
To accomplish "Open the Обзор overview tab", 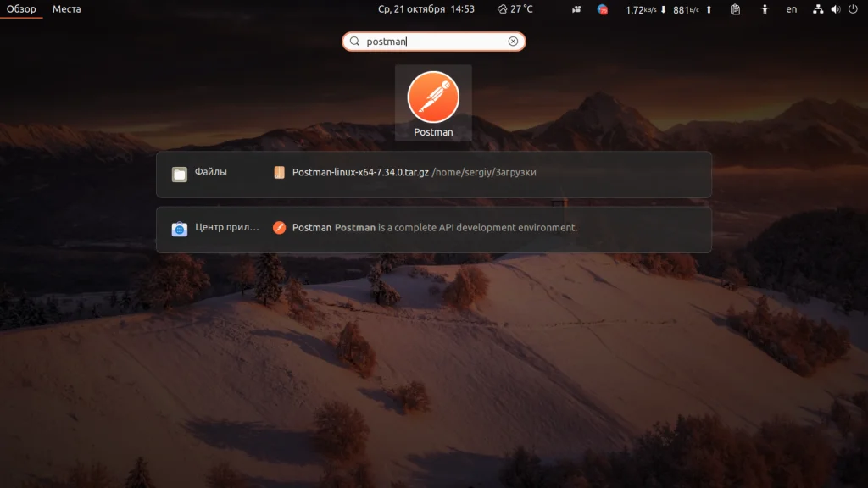I will [x=21, y=8].
